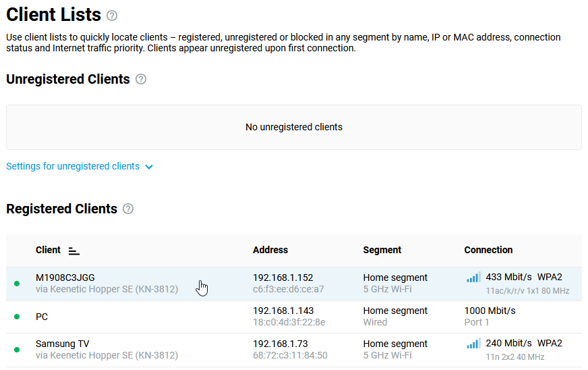This screenshot has width=588, height=370.
Task: Click Wi-Fi signal bars for M1908C3JGG
Action: pos(473,277)
